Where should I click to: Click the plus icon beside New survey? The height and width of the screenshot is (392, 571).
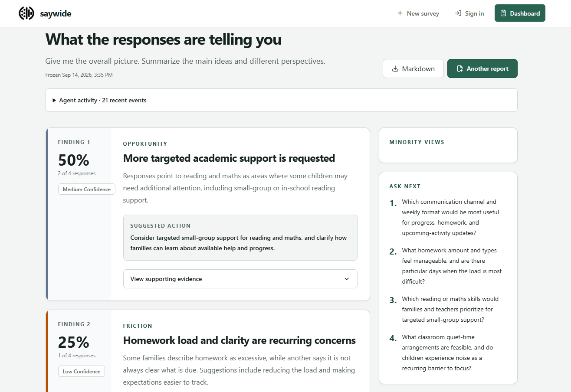(400, 13)
